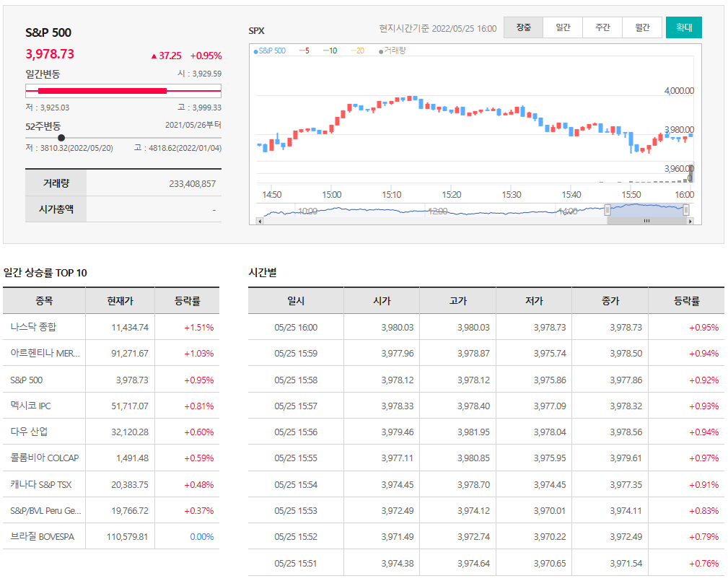Viewport: 728px width, 581px height.
Task: Toggle the 거래량 volume legend
Action: tap(392, 51)
